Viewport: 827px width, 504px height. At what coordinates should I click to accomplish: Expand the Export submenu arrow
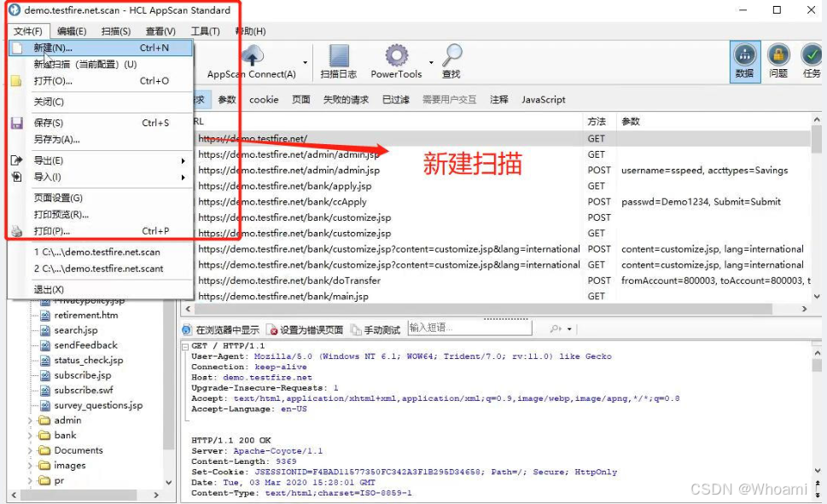(x=183, y=161)
